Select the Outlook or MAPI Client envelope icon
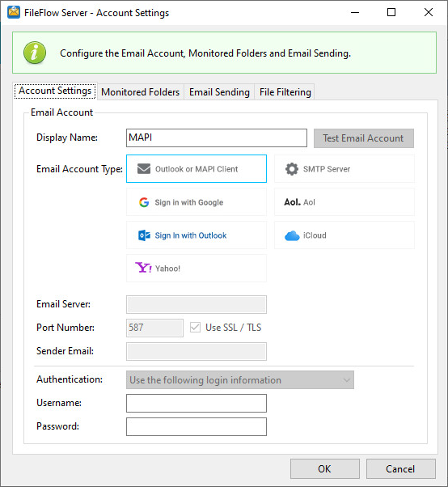 pyautogui.click(x=144, y=169)
